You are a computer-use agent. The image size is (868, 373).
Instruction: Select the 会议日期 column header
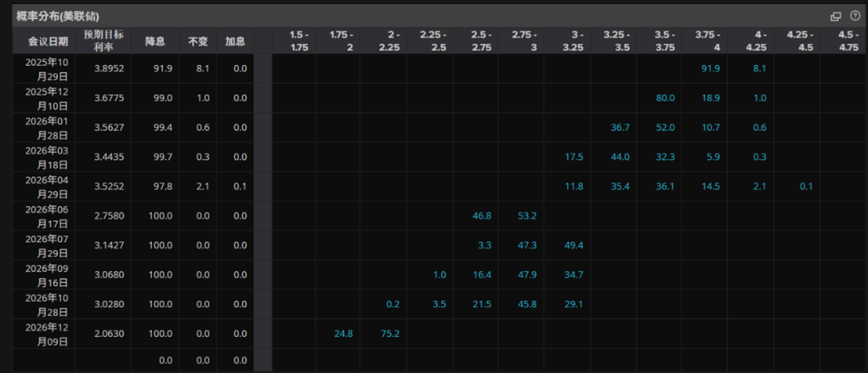tap(49, 41)
